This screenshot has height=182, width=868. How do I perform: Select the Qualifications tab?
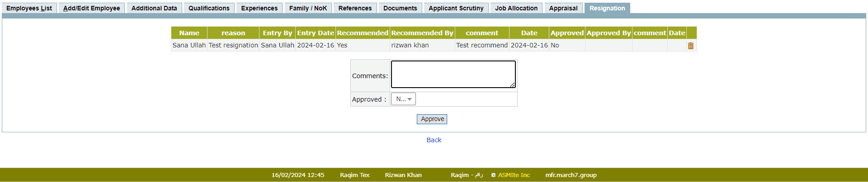click(x=209, y=8)
